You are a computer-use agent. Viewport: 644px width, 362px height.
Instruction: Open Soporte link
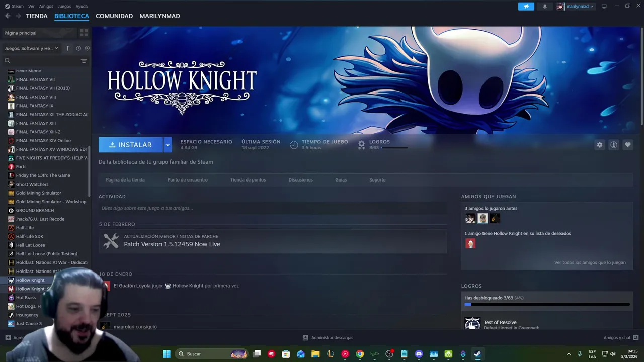(377, 180)
